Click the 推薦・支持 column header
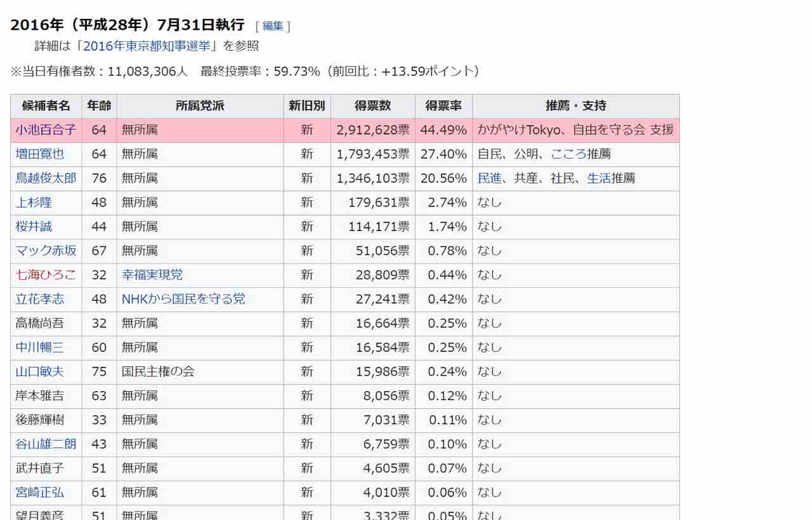The height and width of the screenshot is (520, 812). pos(576,106)
